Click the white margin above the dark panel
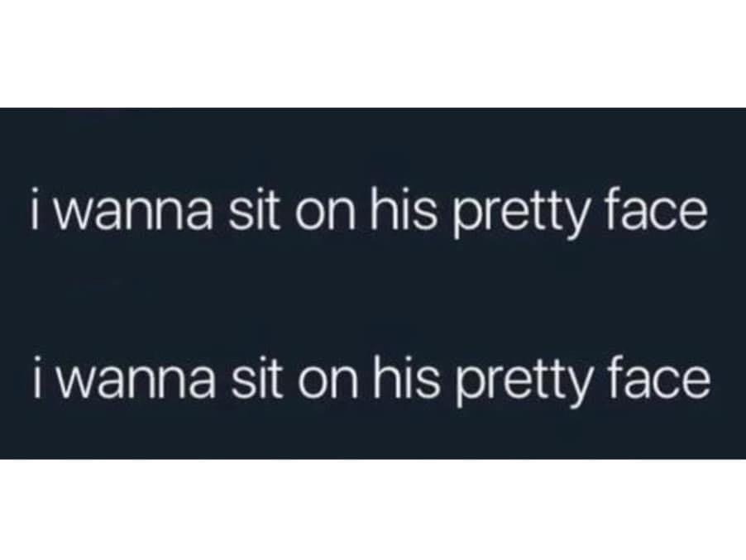Screen dimensions: 746x560 pos(373,54)
